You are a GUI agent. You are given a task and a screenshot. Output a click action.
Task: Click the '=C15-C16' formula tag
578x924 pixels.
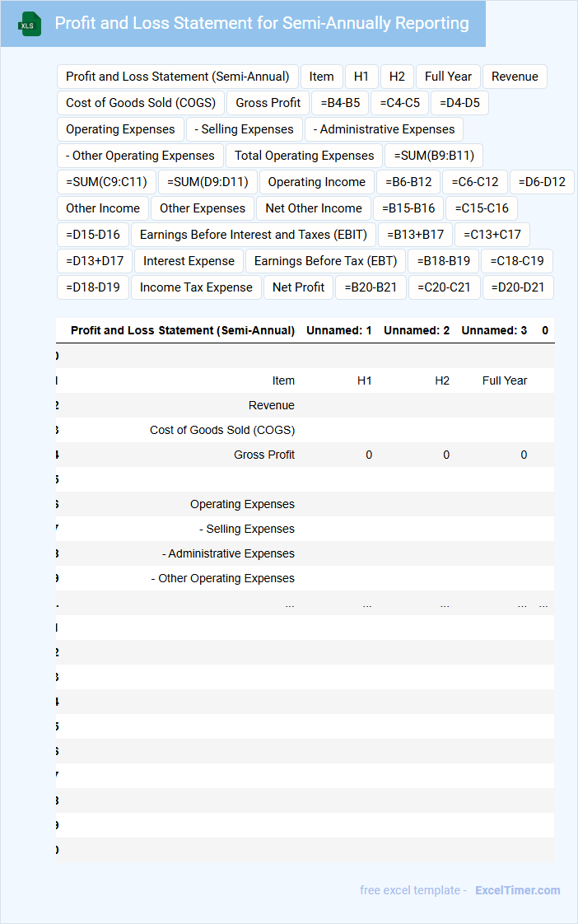(482, 208)
